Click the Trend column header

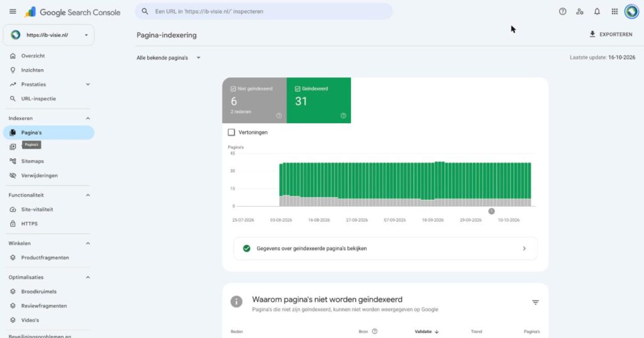477,332
